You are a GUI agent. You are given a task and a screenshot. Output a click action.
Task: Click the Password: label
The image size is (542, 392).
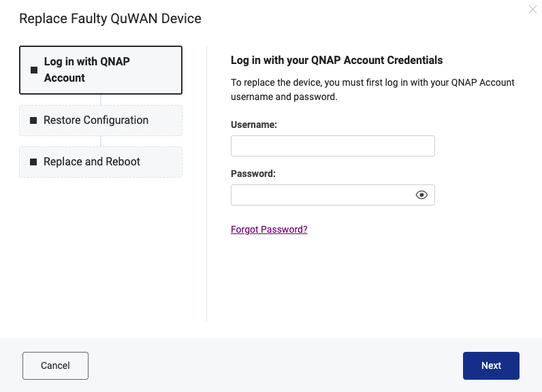(x=253, y=174)
